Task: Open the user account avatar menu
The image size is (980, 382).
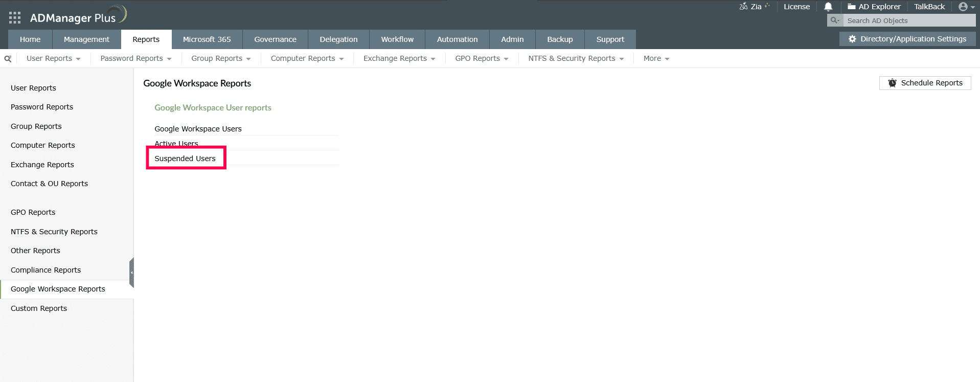Action: (x=966, y=7)
